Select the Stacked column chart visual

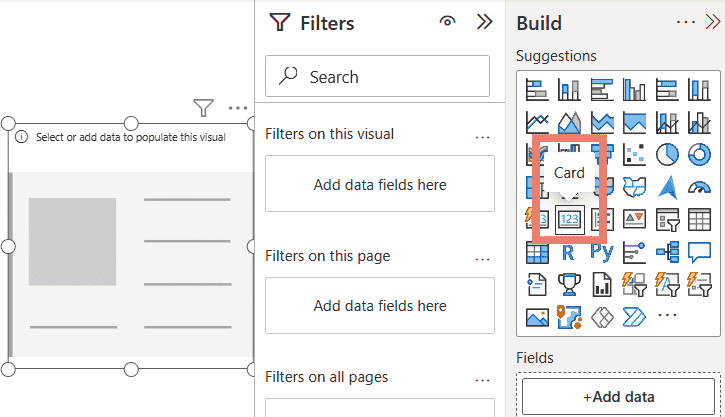click(569, 90)
